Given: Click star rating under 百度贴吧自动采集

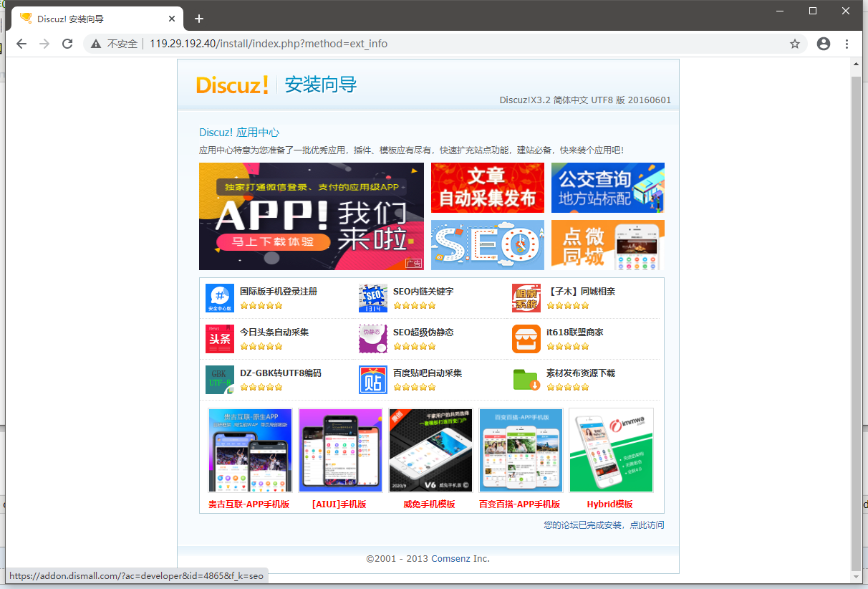Looking at the screenshot, I should coord(415,387).
